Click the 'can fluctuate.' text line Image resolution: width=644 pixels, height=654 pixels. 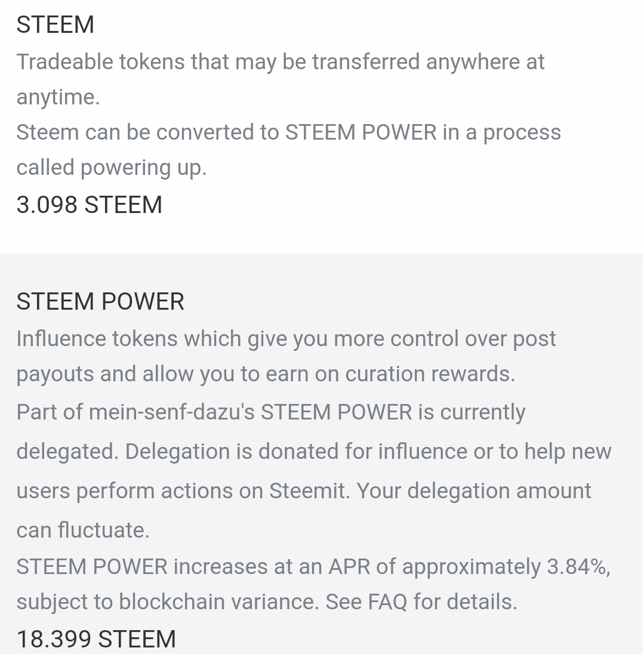click(82, 530)
